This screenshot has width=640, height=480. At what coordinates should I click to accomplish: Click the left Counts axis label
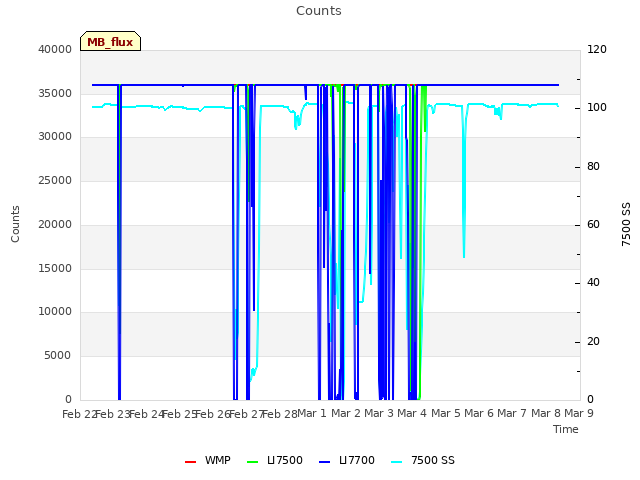pos(15,224)
